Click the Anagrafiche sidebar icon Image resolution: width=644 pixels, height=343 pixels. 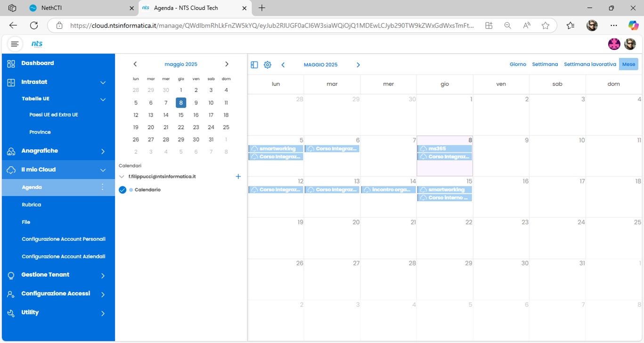[x=11, y=151]
